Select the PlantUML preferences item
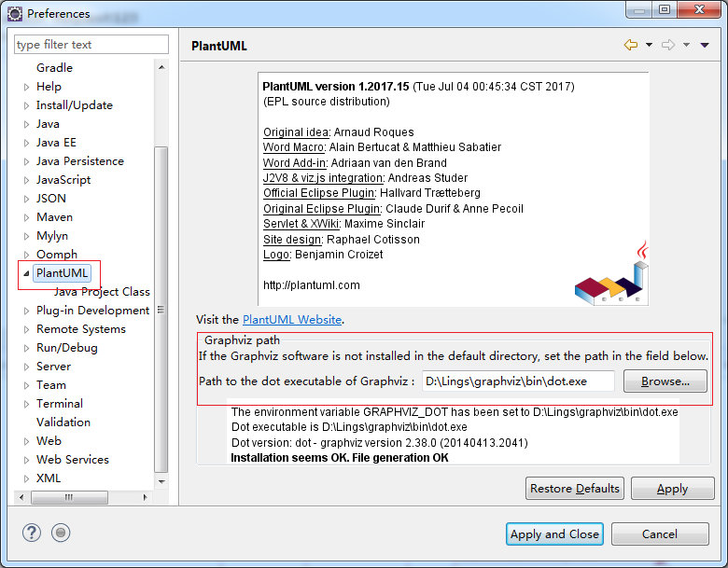The image size is (728, 568). tap(62, 273)
